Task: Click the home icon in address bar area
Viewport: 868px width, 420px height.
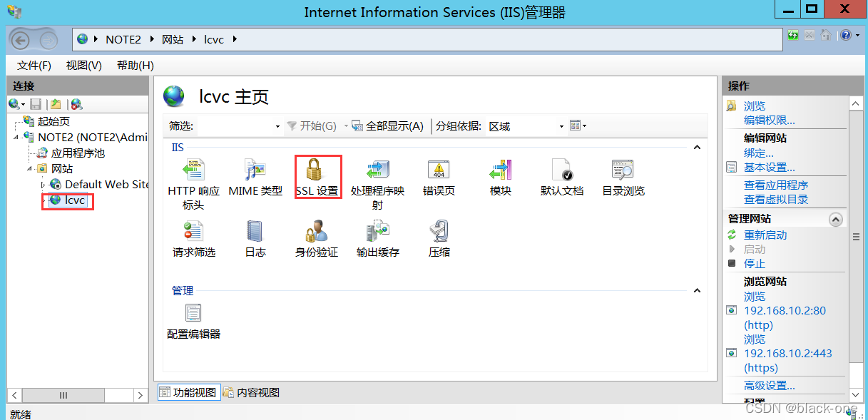Action: coord(825,34)
